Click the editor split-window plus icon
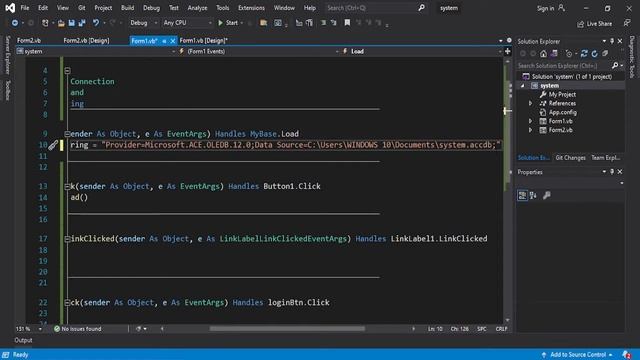The height and width of the screenshot is (360, 640). point(507,51)
